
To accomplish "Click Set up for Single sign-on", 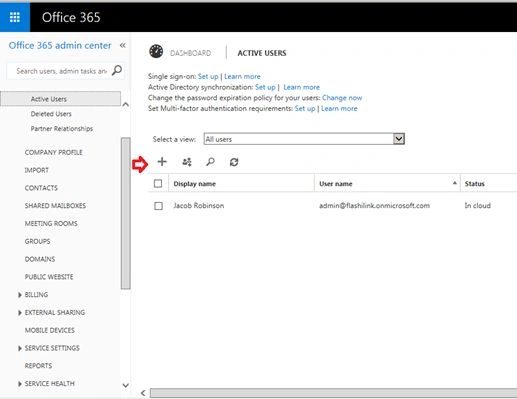I will pyautogui.click(x=208, y=76).
